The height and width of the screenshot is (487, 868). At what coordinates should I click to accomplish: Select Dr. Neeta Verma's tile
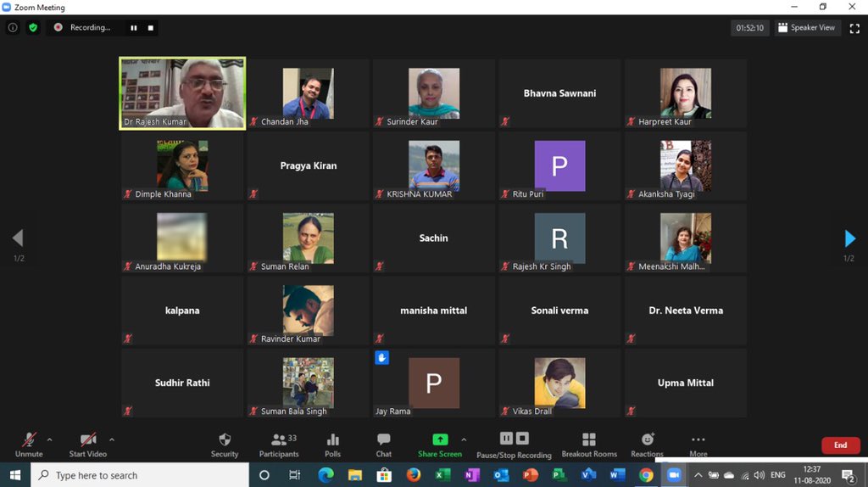tap(685, 311)
